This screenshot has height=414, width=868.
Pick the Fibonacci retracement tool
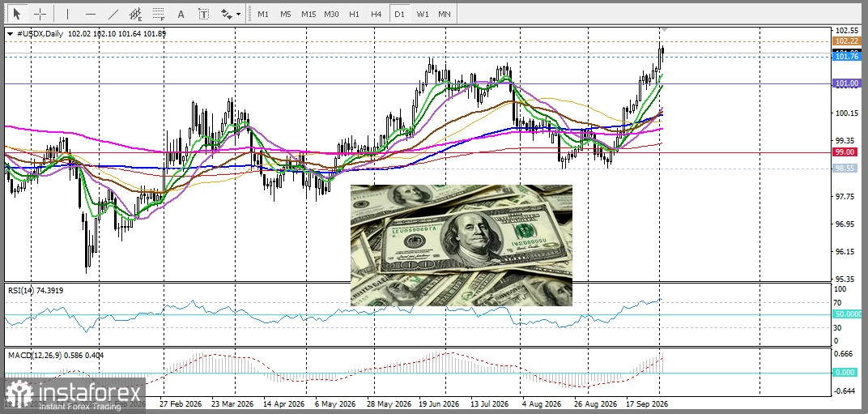[x=159, y=14]
